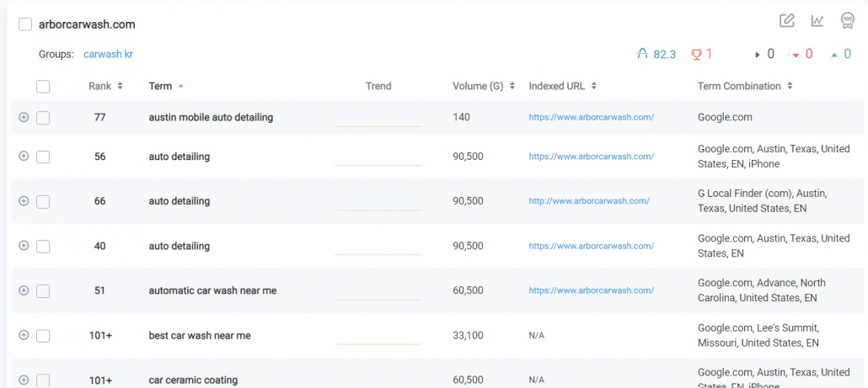868x388 pixels.
Task: Open the carwash kr group link
Action: point(108,54)
